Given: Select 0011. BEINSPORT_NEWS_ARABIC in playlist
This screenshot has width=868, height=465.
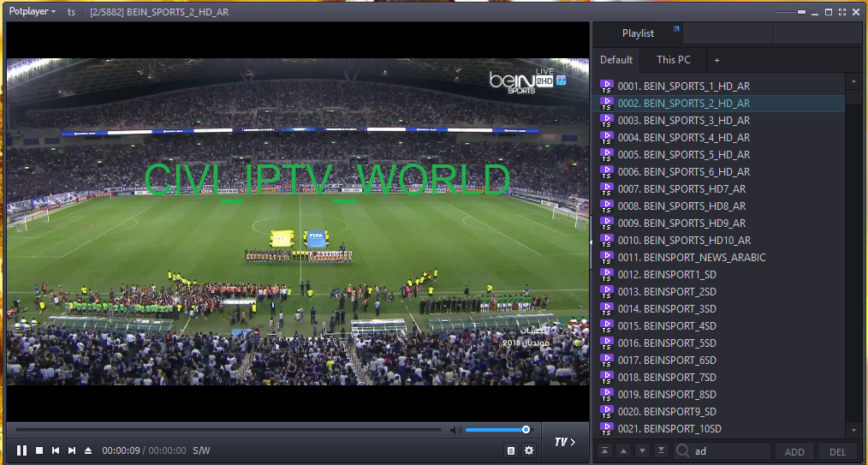Looking at the screenshot, I should pos(692,257).
